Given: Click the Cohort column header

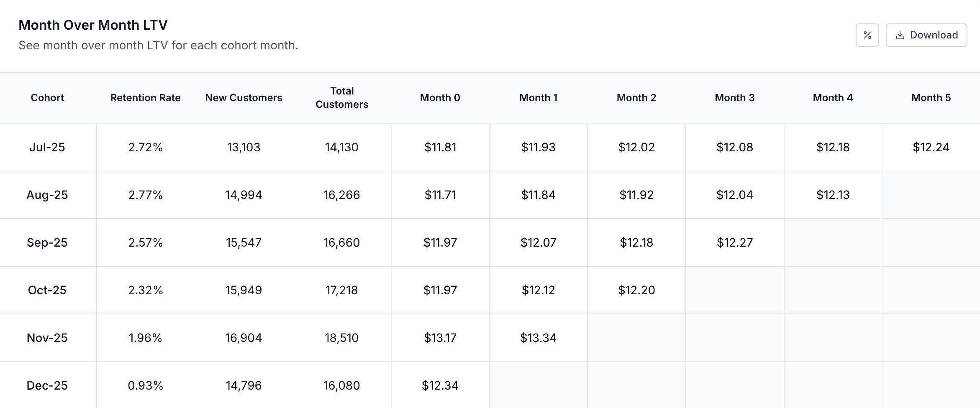Looking at the screenshot, I should [x=47, y=97].
